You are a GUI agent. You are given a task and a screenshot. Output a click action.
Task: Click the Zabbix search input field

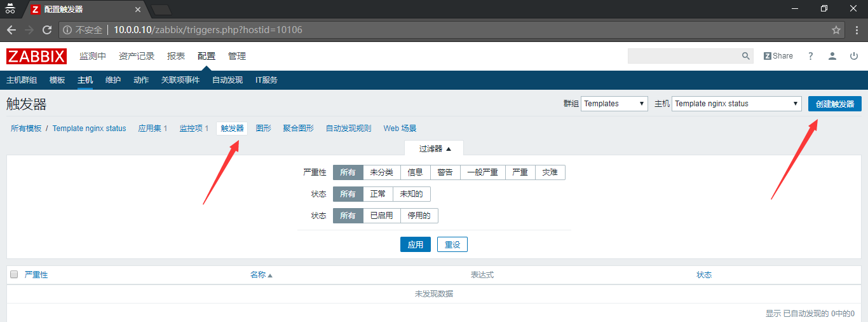(x=684, y=56)
